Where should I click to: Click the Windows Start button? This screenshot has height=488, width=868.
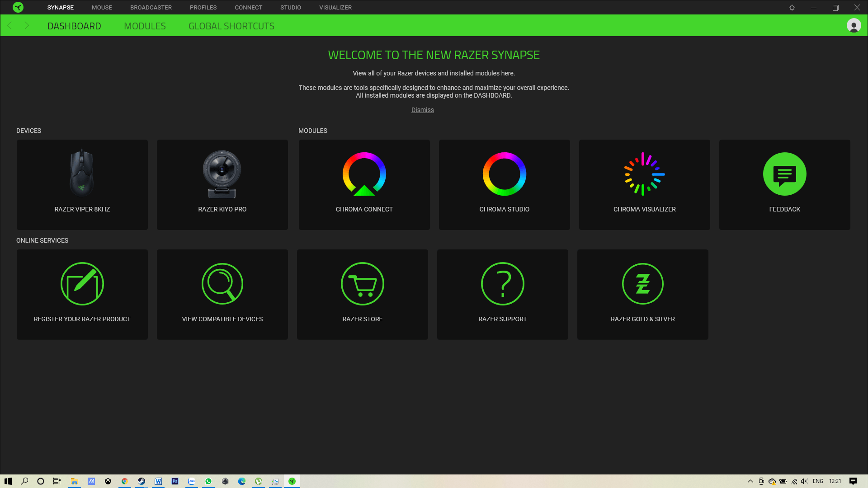click(x=8, y=481)
